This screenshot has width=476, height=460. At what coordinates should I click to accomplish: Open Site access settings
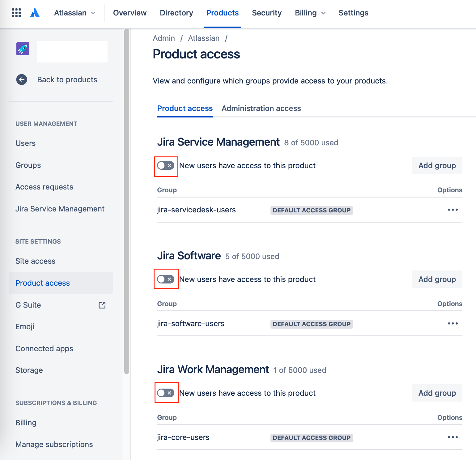35,261
